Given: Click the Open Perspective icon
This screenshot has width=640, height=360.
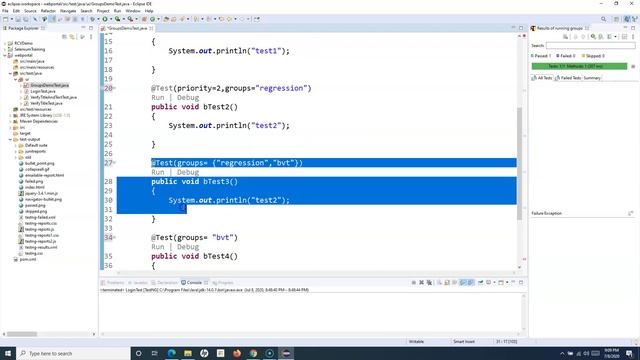Looking at the screenshot, I should point(617,19).
